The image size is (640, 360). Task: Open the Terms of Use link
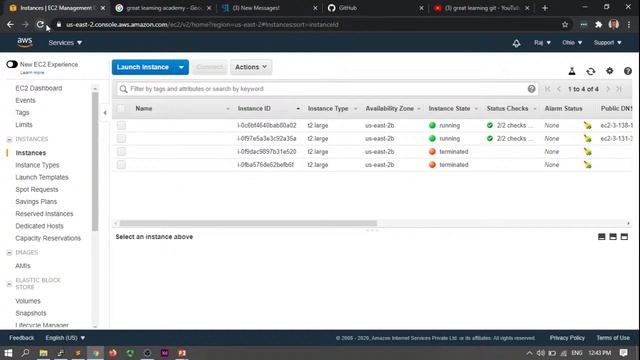point(613,338)
